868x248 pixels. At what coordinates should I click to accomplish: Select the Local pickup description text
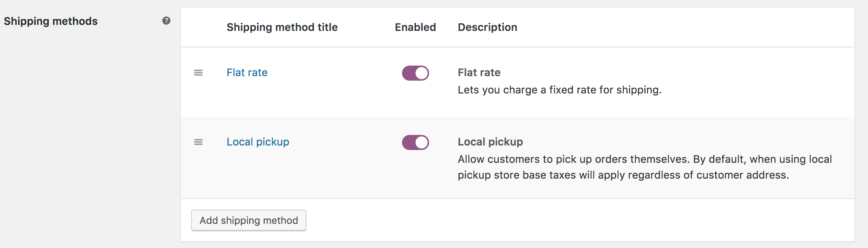(640, 167)
